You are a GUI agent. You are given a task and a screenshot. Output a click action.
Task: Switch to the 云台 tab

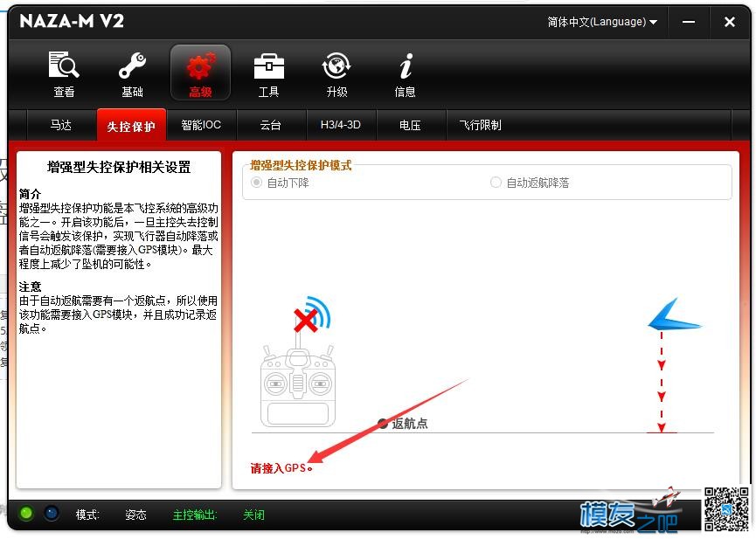click(x=270, y=125)
